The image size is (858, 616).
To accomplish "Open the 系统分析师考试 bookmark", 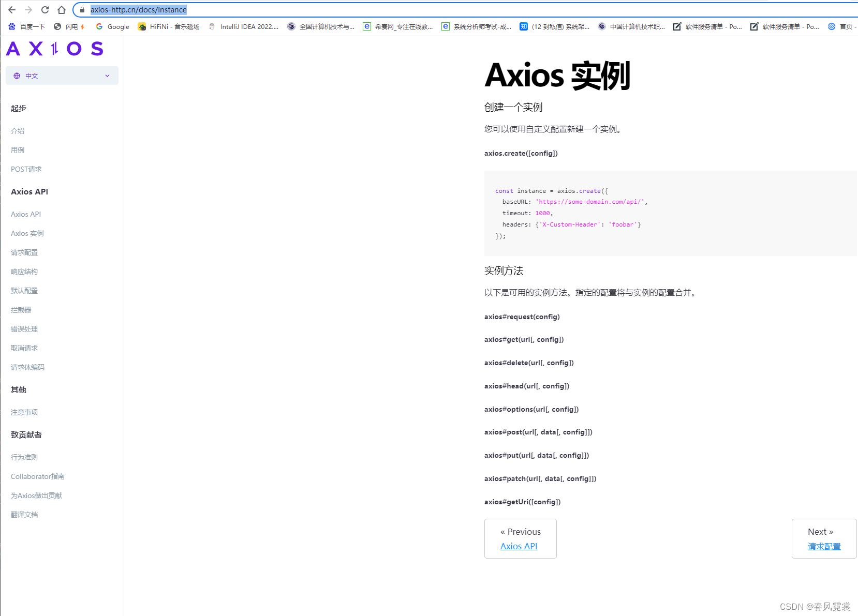I will click(x=477, y=26).
